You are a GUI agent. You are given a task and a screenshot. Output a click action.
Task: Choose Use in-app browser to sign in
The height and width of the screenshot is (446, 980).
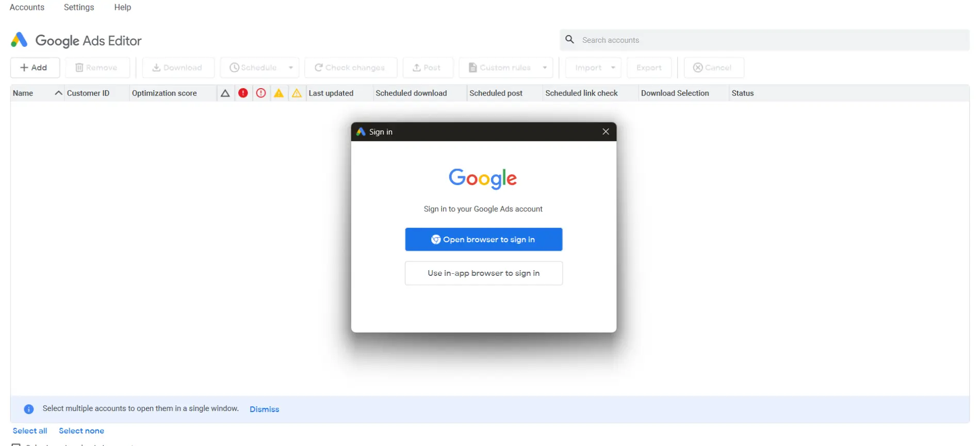click(x=483, y=273)
